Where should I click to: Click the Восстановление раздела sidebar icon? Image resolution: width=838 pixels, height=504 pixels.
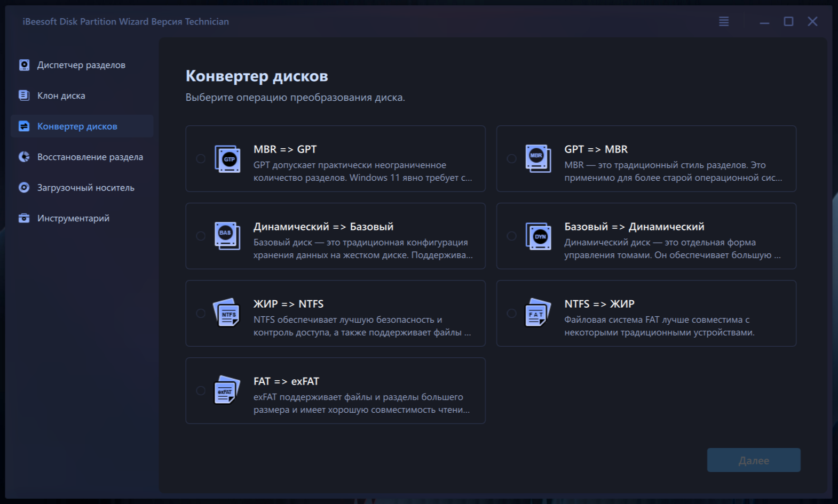[x=24, y=157]
